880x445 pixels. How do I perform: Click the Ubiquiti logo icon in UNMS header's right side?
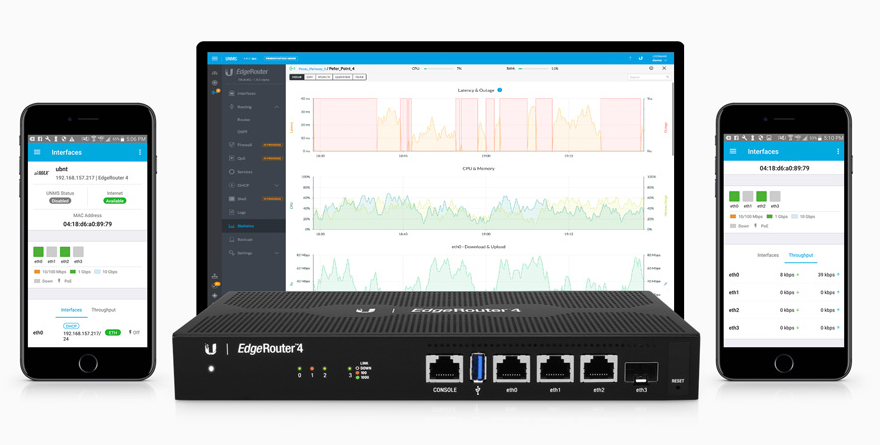tap(640, 58)
